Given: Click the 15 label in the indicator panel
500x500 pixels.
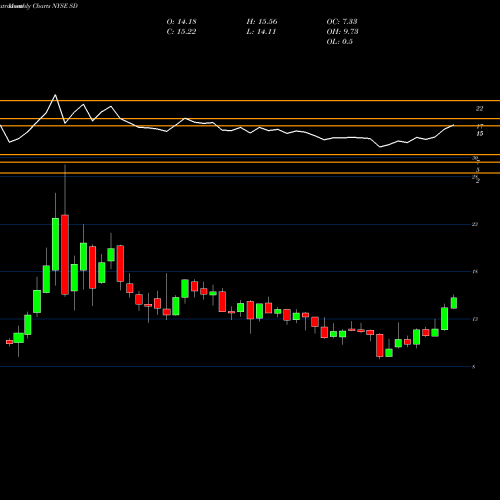Looking at the screenshot, I should pyautogui.click(x=479, y=134).
